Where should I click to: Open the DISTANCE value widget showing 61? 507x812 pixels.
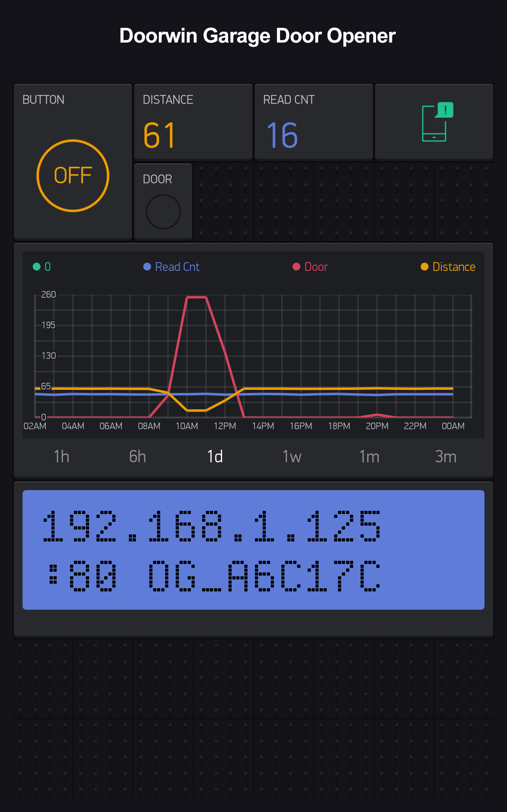pos(193,122)
